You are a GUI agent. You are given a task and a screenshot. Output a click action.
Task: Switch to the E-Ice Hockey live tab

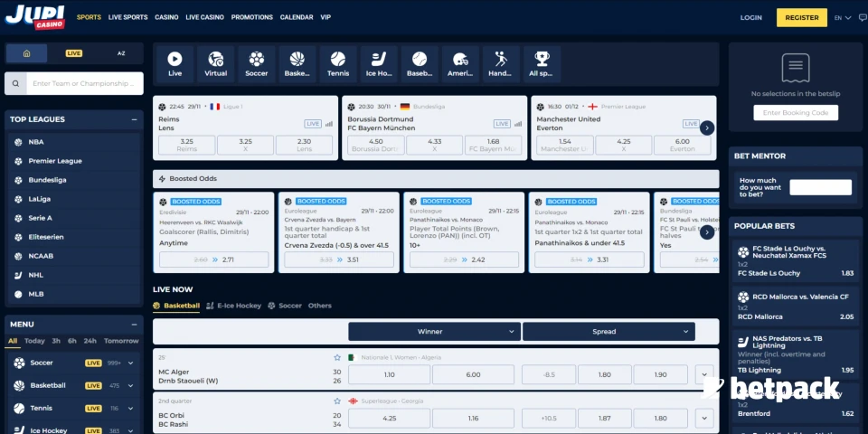[233, 306]
